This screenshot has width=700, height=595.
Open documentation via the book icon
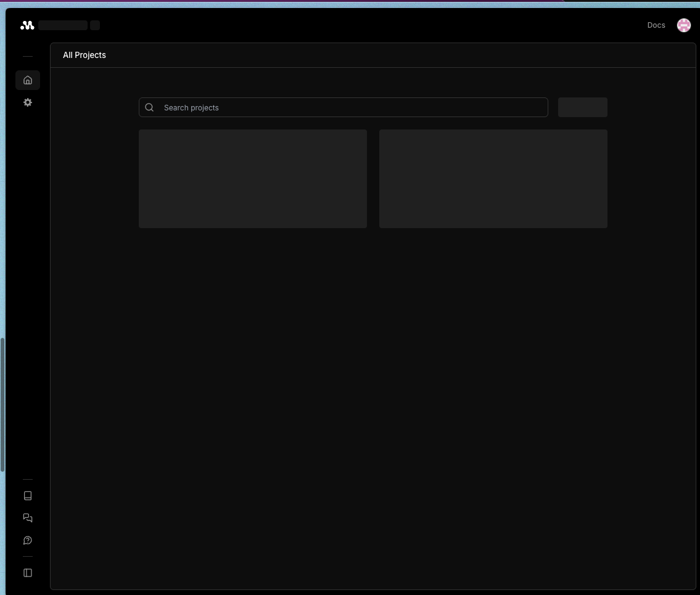27,495
